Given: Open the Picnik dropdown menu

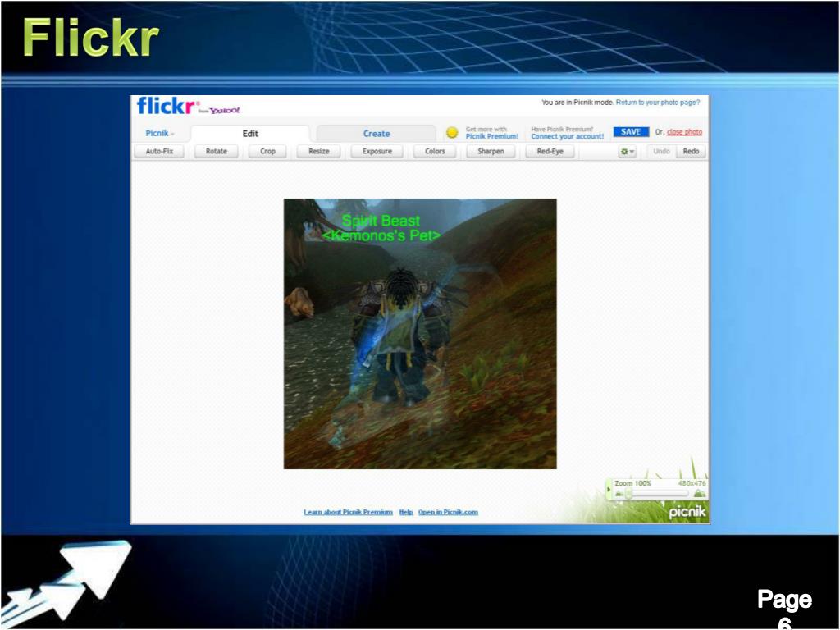Looking at the screenshot, I should pyautogui.click(x=160, y=133).
